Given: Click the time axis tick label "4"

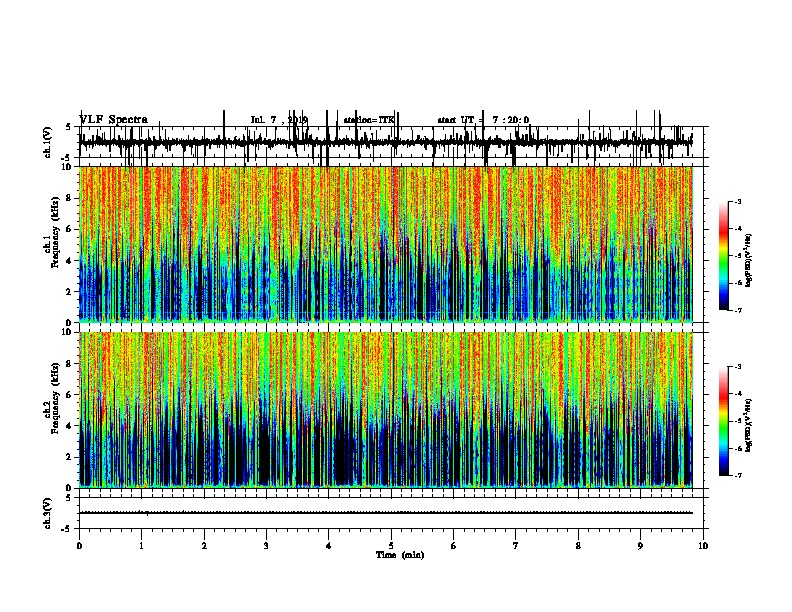Looking at the screenshot, I should 329,545.
